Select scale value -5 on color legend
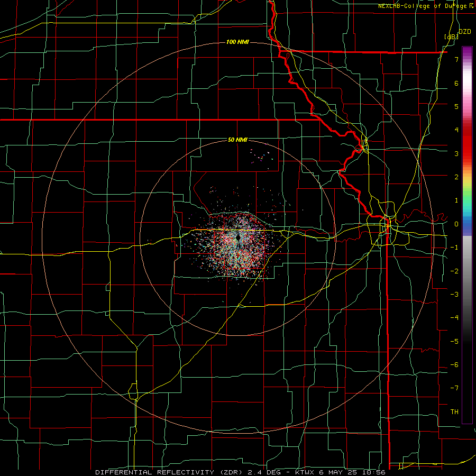This screenshot has height=476, width=476. pyautogui.click(x=454, y=342)
